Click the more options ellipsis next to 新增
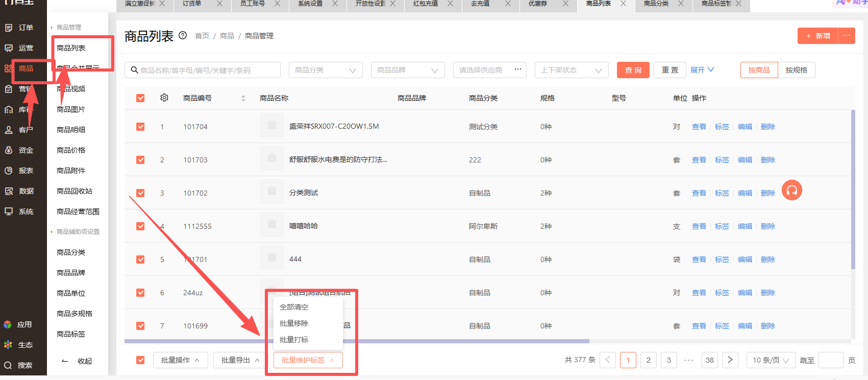Screen dimensions: 868x380 click(x=847, y=36)
